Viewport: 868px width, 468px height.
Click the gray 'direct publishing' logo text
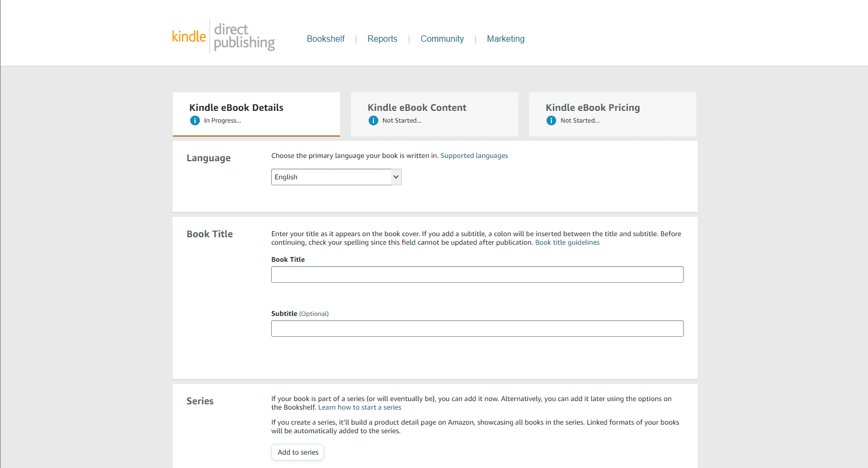(244, 36)
